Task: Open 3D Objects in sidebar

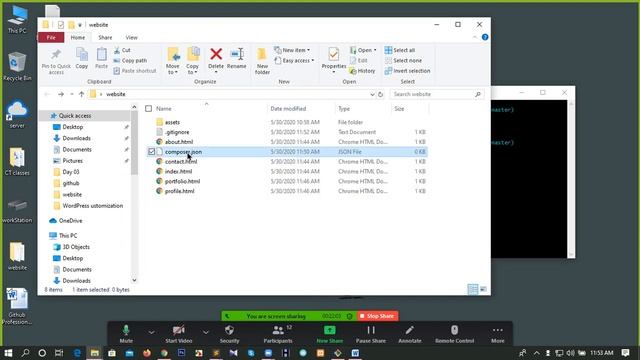Action: pyautogui.click(x=76, y=247)
